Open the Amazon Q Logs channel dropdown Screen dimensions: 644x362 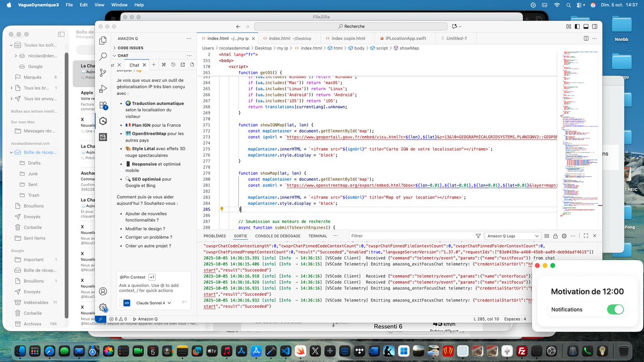tap(513, 236)
